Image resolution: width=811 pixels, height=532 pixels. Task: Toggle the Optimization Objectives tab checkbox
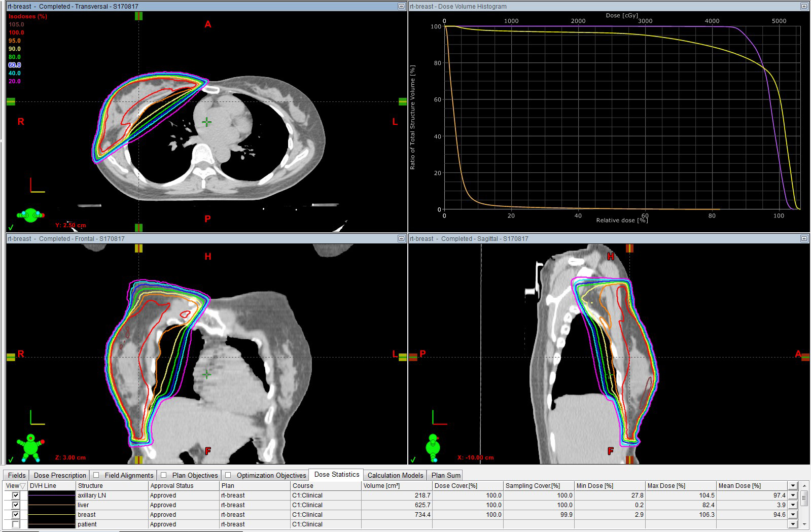point(228,475)
